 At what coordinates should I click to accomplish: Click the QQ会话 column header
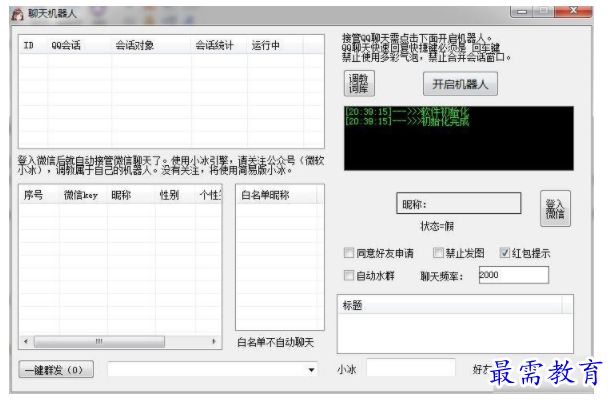pyautogui.click(x=79, y=45)
